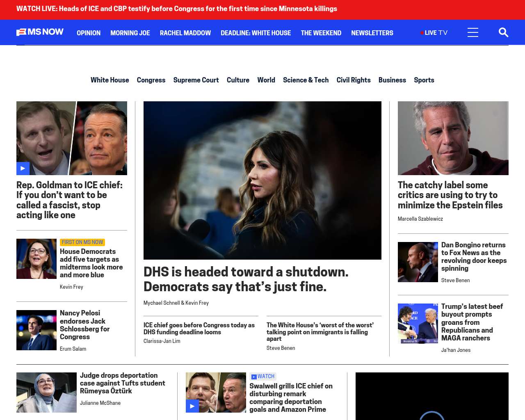Screen dimensions: 525x420
Task: Go to Newsletters page
Action: pyautogui.click(x=372, y=33)
